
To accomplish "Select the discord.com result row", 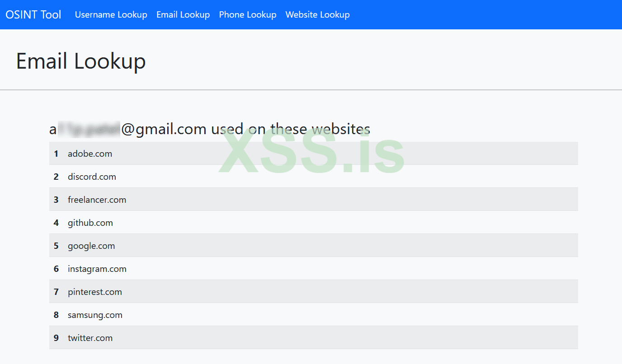I will pyautogui.click(x=314, y=177).
